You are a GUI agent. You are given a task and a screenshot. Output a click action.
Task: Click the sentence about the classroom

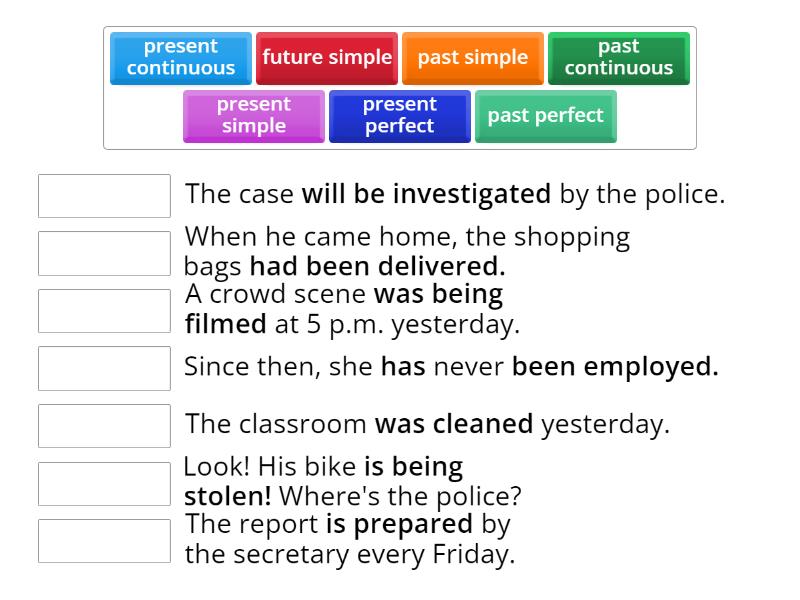(x=427, y=424)
